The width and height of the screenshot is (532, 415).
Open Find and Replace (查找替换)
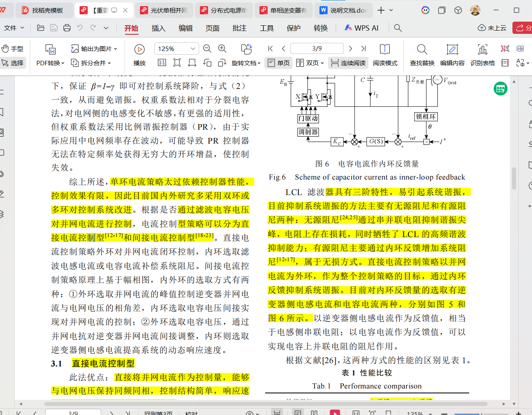click(422, 55)
